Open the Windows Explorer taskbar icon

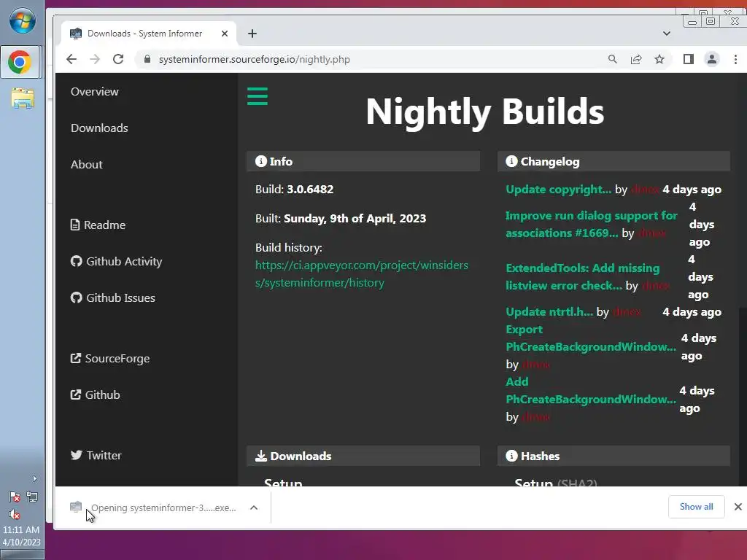(23, 98)
